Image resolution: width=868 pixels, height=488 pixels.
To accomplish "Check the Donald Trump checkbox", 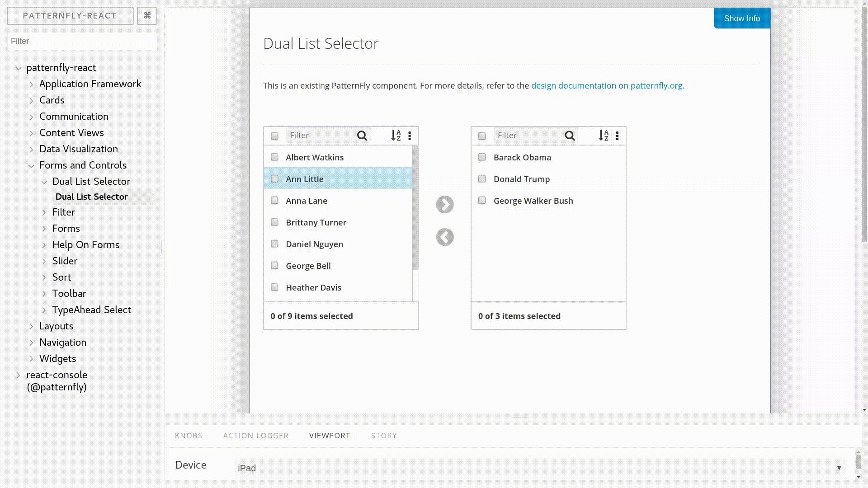I will (x=482, y=179).
